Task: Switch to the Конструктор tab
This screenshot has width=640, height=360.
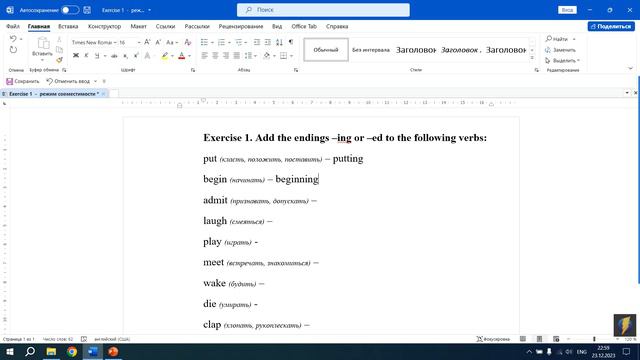Action: [x=104, y=26]
